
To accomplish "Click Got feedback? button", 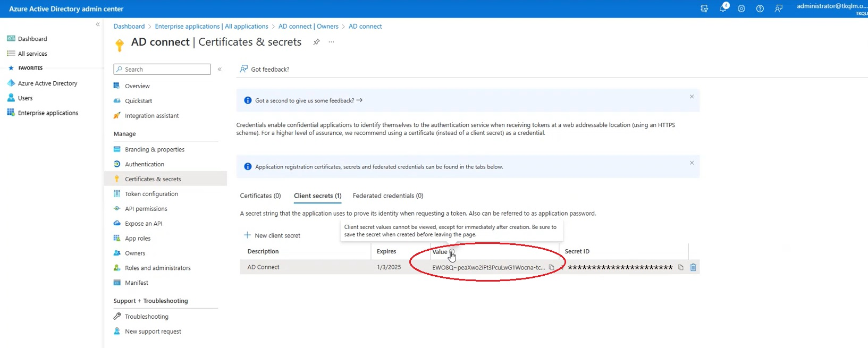I will point(265,69).
